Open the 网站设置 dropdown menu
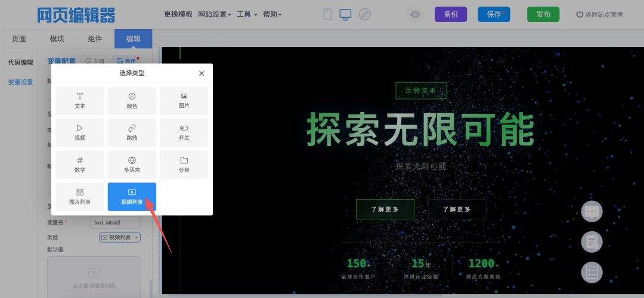The height and width of the screenshot is (298, 644). pos(215,14)
